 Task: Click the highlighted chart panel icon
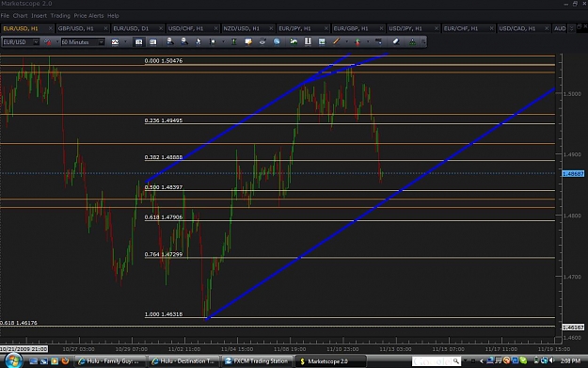(138, 42)
